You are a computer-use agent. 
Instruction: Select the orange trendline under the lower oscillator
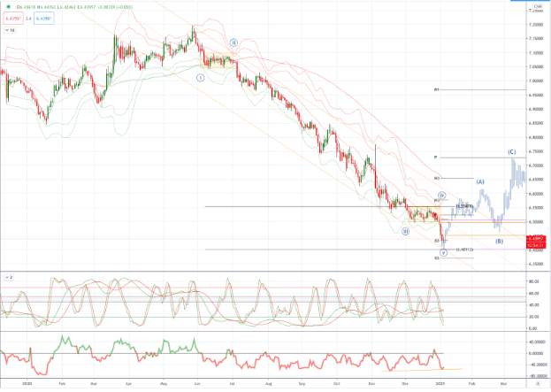click(x=423, y=370)
